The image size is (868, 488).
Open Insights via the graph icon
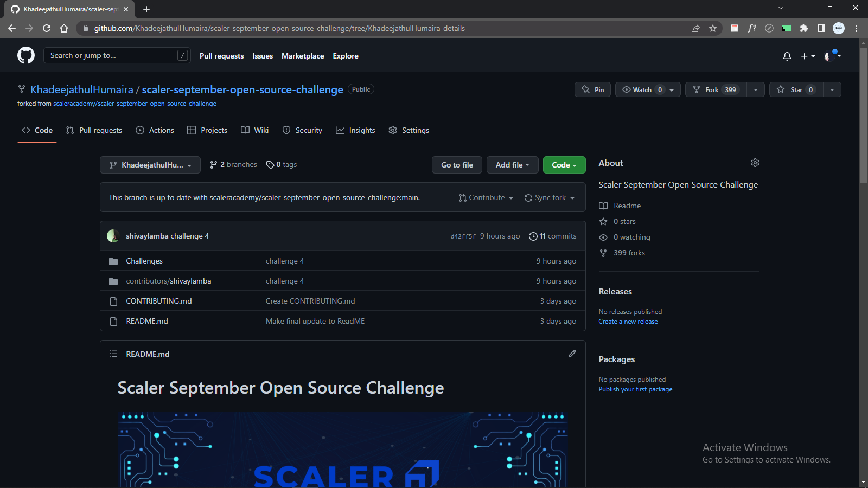point(340,130)
